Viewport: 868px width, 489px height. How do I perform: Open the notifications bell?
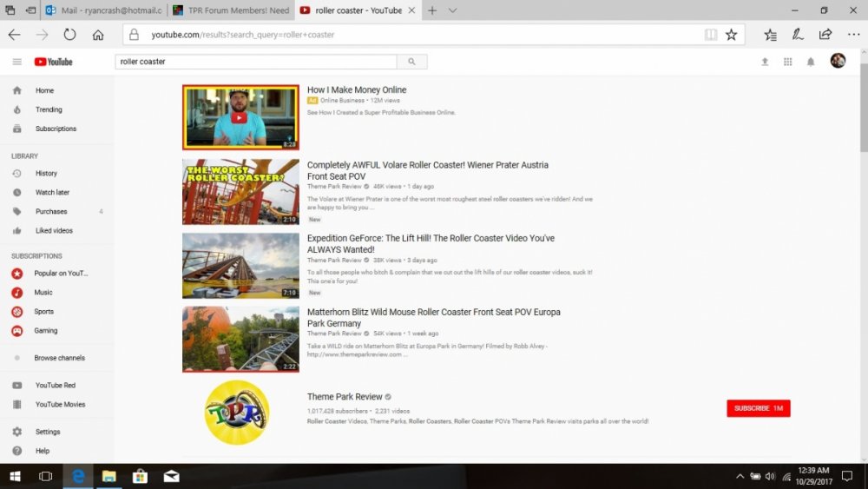pos(811,62)
